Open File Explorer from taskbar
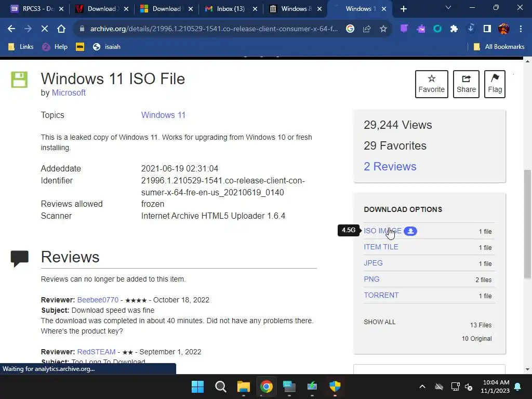Viewport: 532px width, 399px height. click(243, 387)
